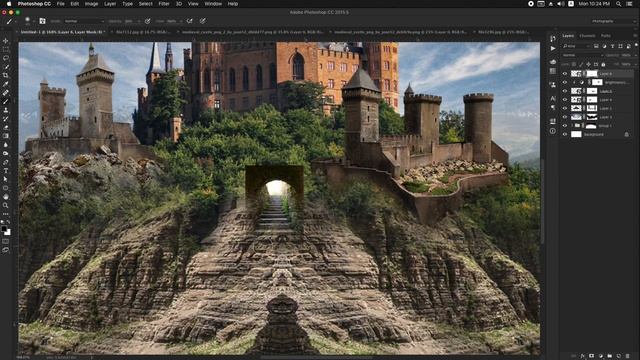Viewport: 640px width, 360px height.
Task: Click the Lock all padlock in Layers
Action: [603, 64]
